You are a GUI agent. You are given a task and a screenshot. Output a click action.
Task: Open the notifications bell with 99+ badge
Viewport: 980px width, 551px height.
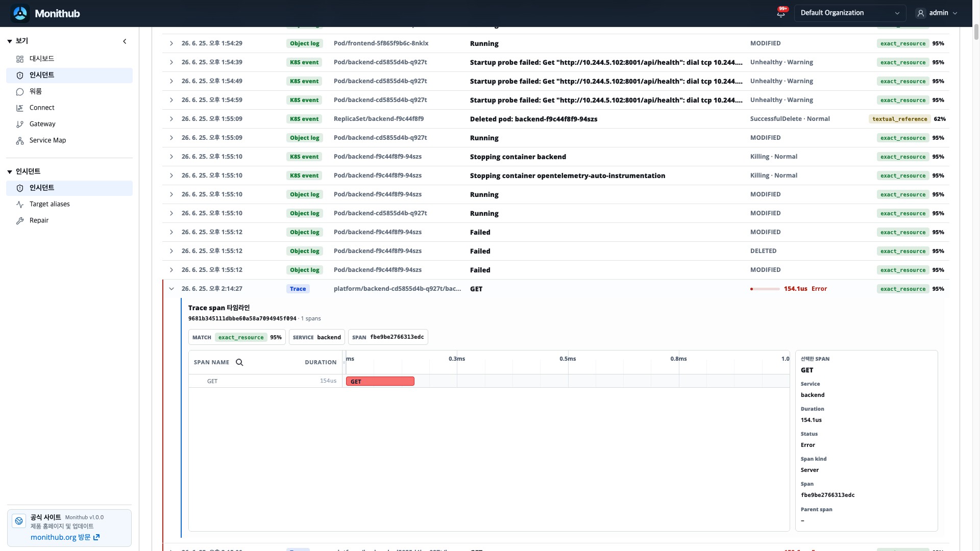tap(781, 13)
